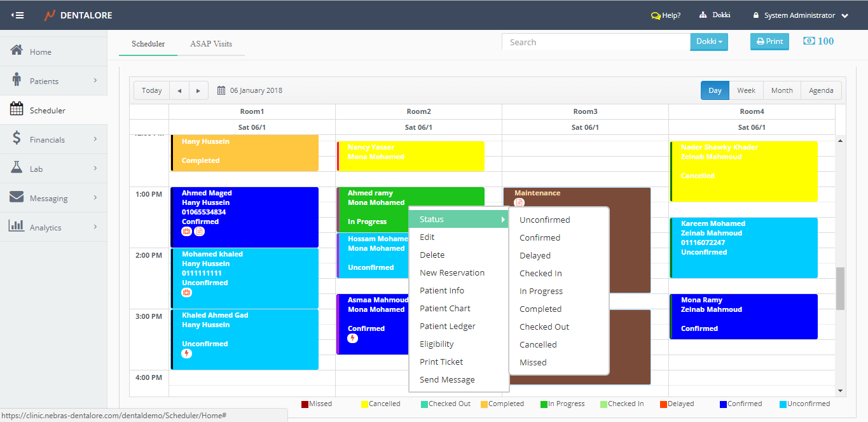Image resolution: width=868 pixels, height=422 pixels.
Task: Click the money balance icon showing 100
Action: click(x=809, y=41)
